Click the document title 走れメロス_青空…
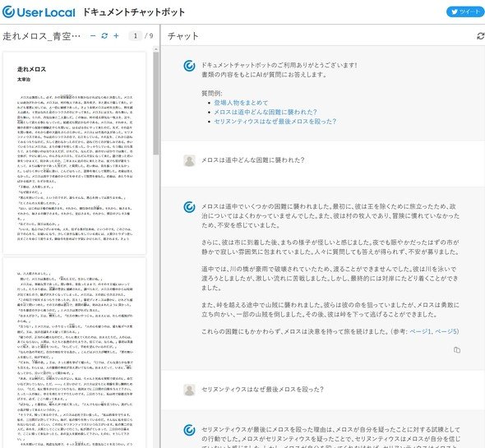This screenshot has width=485, height=448. (41, 36)
